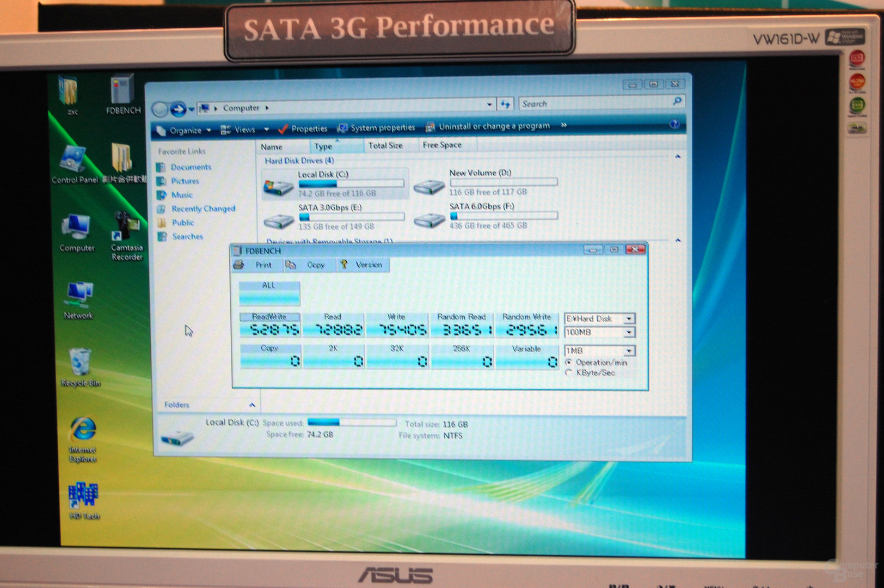
Task: Open the Organize menu dropdown
Action: tap(185, 131)
